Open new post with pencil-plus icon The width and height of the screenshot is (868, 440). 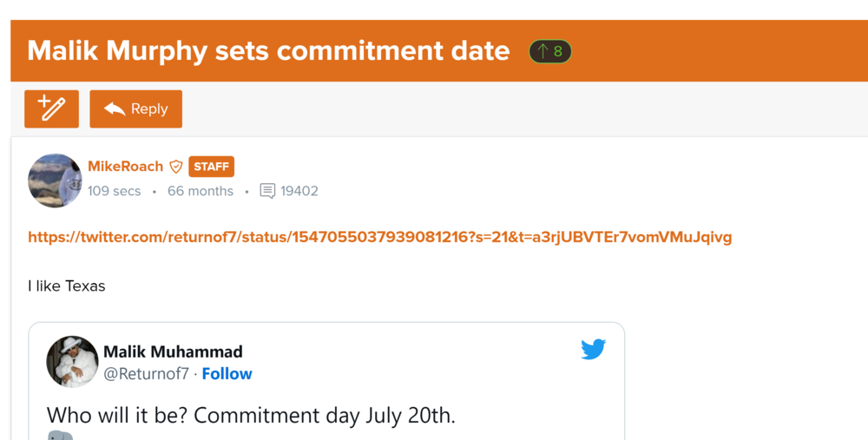[51, 108]
